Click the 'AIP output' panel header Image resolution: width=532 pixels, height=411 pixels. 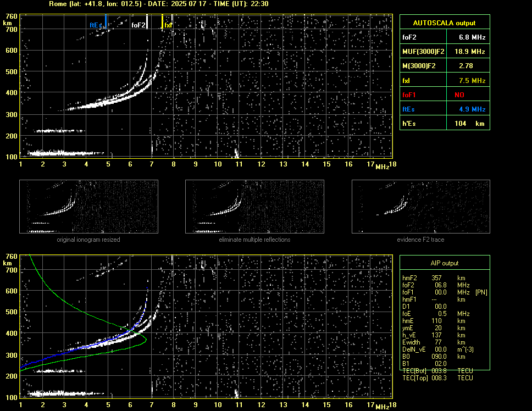[444, 263]
